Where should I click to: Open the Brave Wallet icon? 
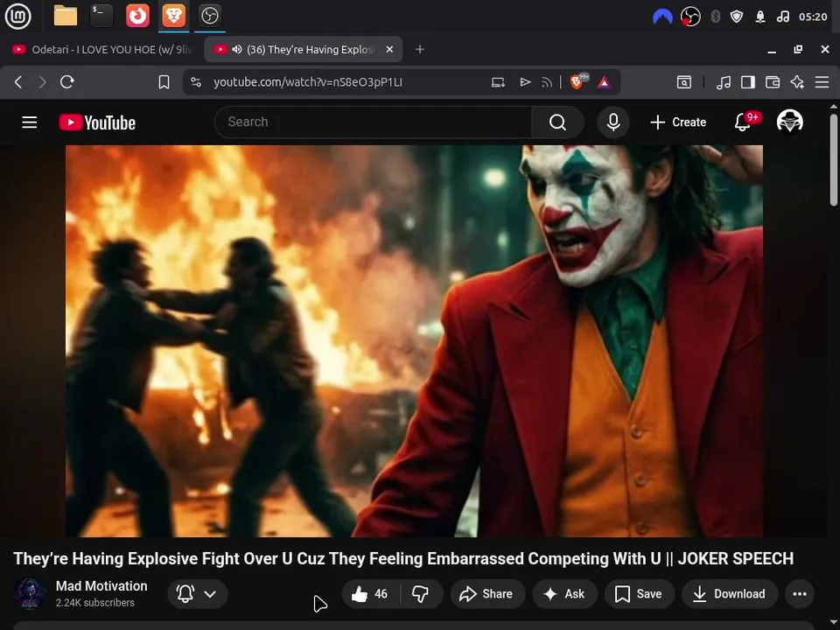pos(773,82)
